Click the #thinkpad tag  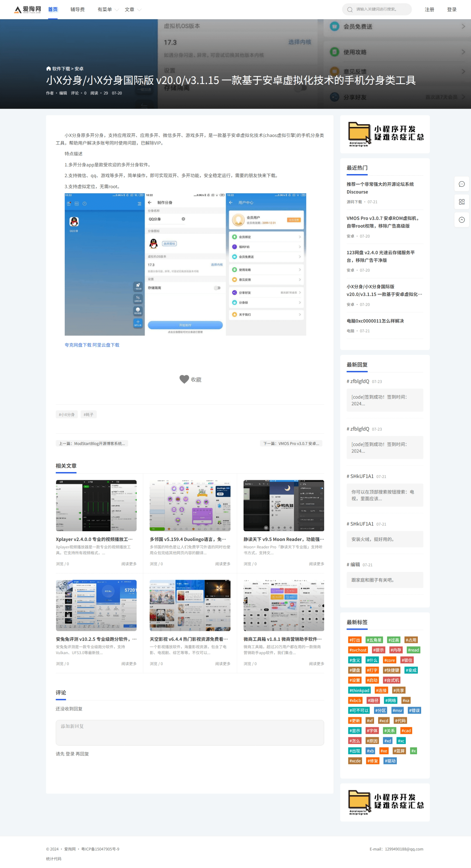coord(359,690)
